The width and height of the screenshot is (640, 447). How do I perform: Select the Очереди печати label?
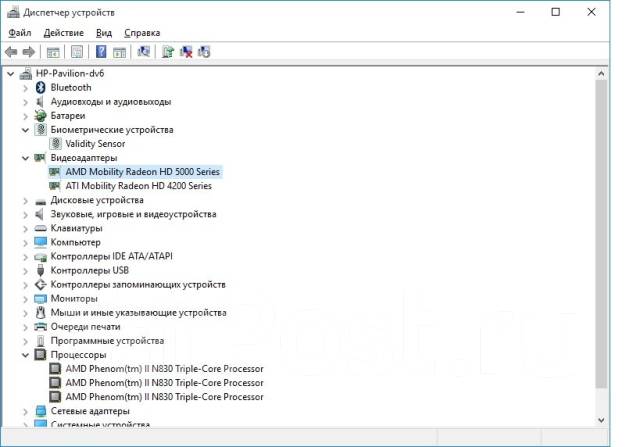85,327
